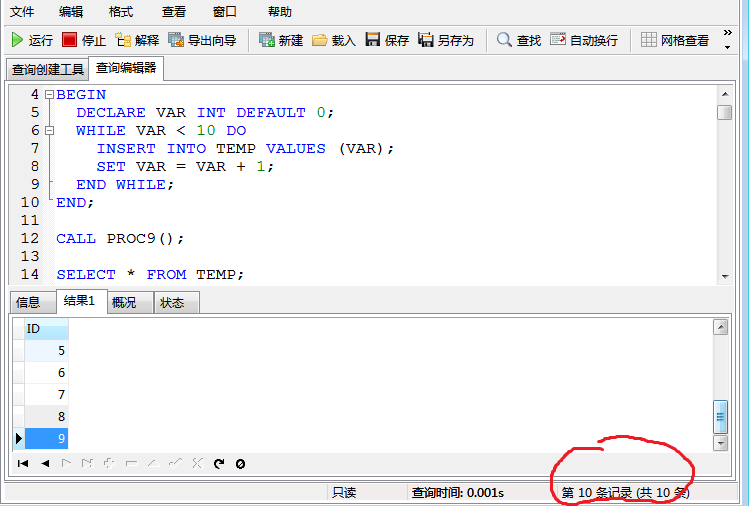The width and height of the screenshot is (749, 506).
Task: Open the 格式 menu
Action: tap(121, 11)
